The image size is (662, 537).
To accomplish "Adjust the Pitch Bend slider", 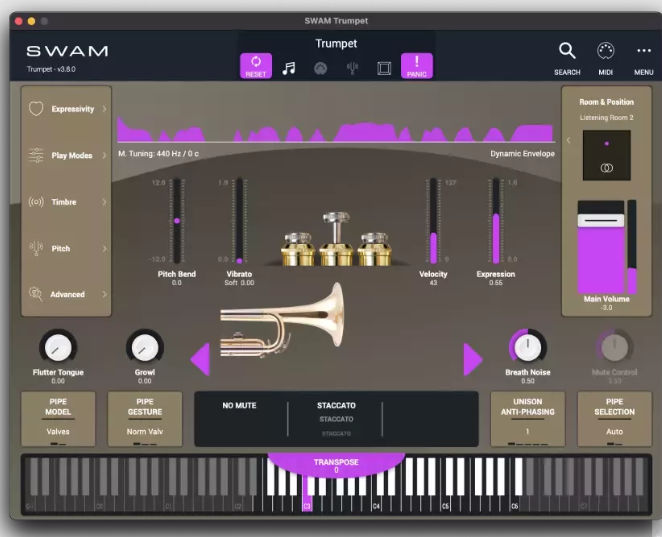I will (x=177, y=221).
